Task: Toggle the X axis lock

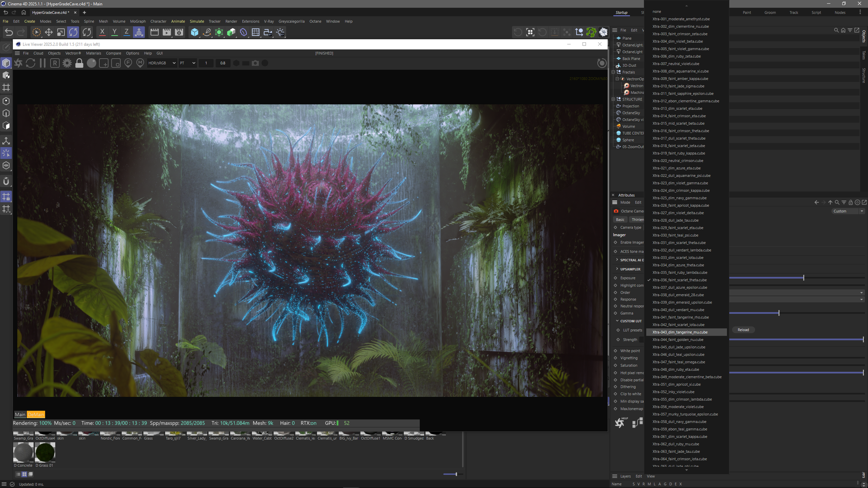Action: pos(102,32)
